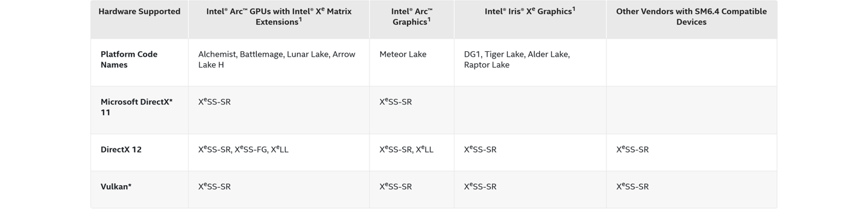Select the Microsoft DirectX* 11 row label
Image resolution: width=868 pixels, height=222 pixels.
pos(137,107)
